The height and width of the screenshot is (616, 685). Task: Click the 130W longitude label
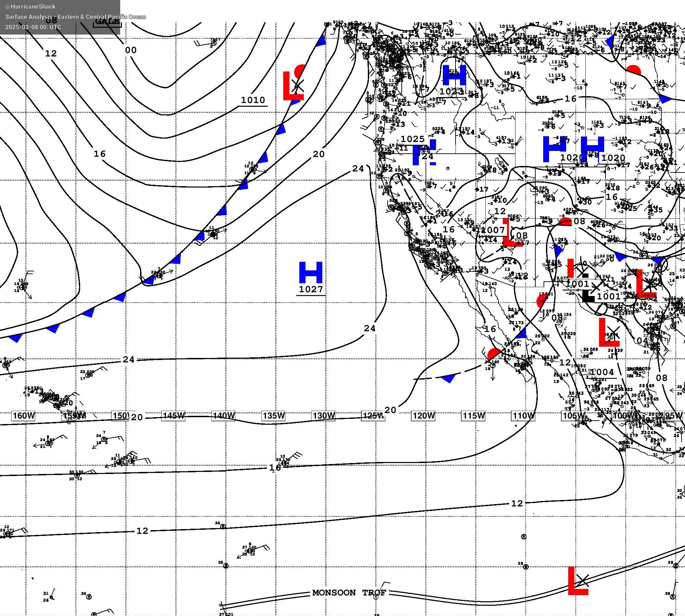(x=324, y=416)
